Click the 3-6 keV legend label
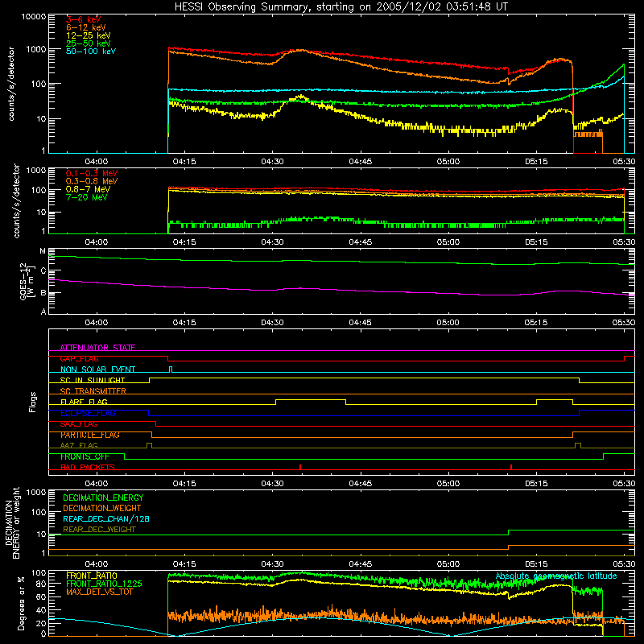644x644 pixels. point(83,19)
